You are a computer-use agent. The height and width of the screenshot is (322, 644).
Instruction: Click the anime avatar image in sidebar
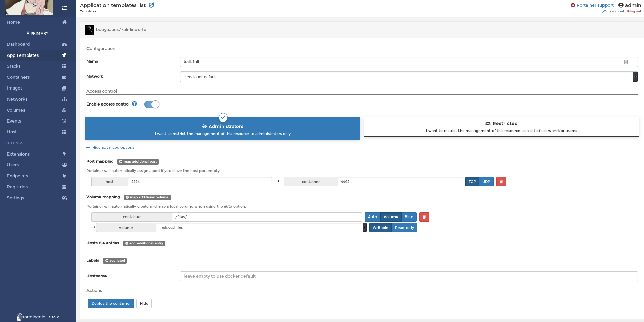pyautogui.click(x=29, y=7)
